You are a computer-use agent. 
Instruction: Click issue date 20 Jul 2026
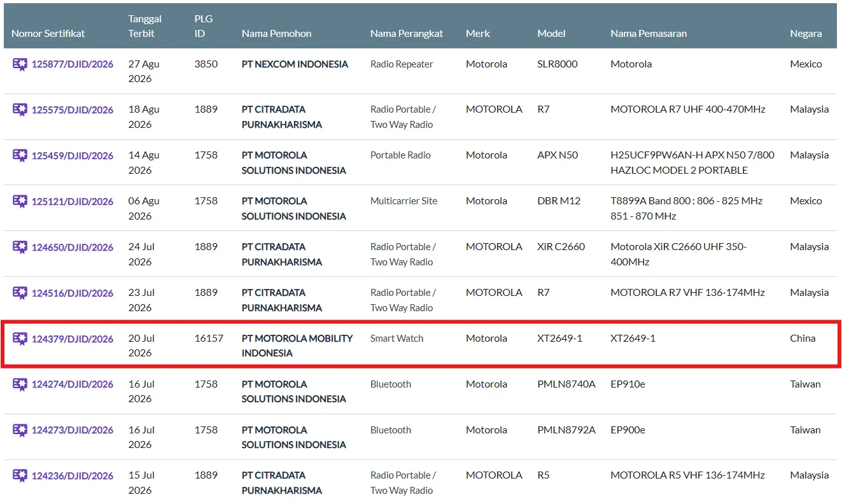coord(141,346)
